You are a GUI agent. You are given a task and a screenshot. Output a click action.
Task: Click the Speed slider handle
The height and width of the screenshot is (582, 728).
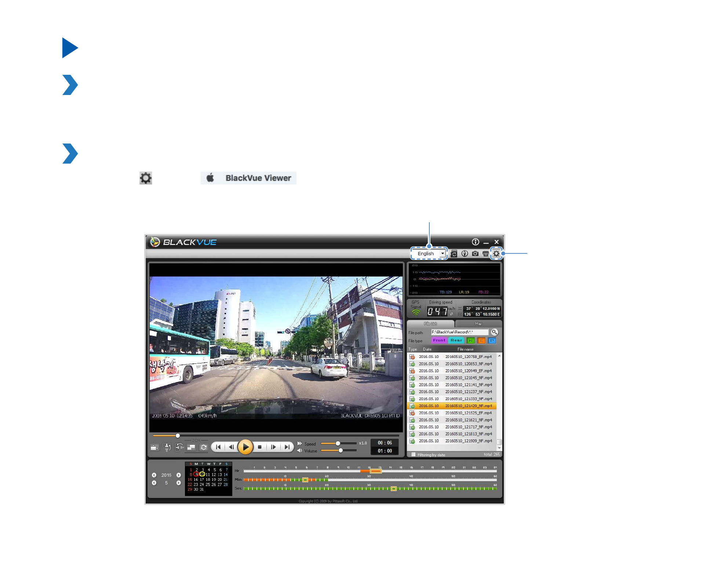coord(338,443)
